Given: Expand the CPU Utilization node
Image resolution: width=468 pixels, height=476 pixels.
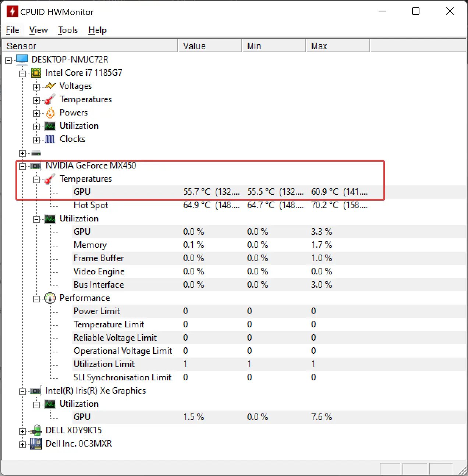Looking at the screenshot, I should (x=36, y=127).
